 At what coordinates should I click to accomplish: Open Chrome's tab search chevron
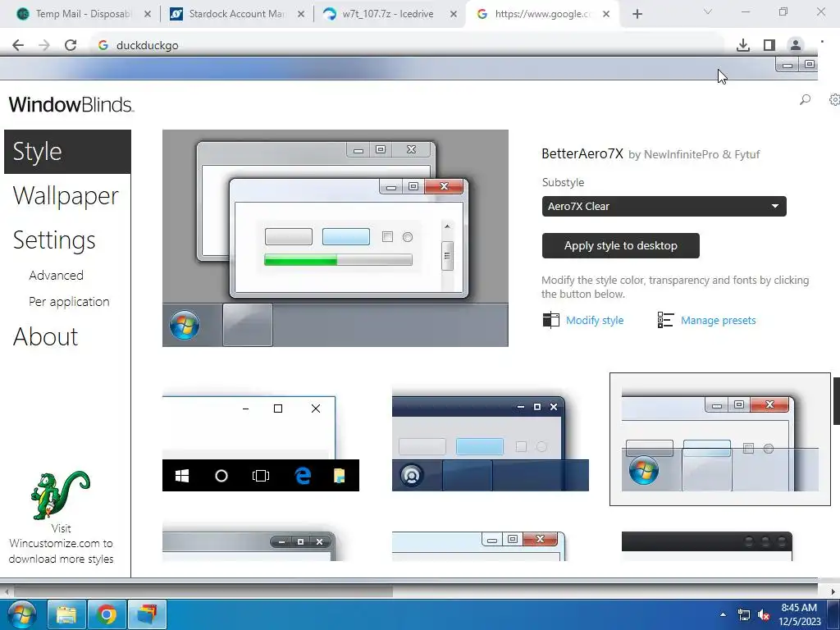pyautogui.click(x=708, y=11)
